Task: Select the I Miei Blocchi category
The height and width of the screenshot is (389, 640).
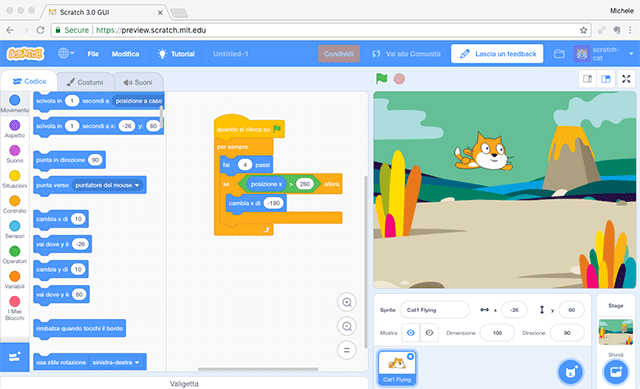Action: [15, 308]
